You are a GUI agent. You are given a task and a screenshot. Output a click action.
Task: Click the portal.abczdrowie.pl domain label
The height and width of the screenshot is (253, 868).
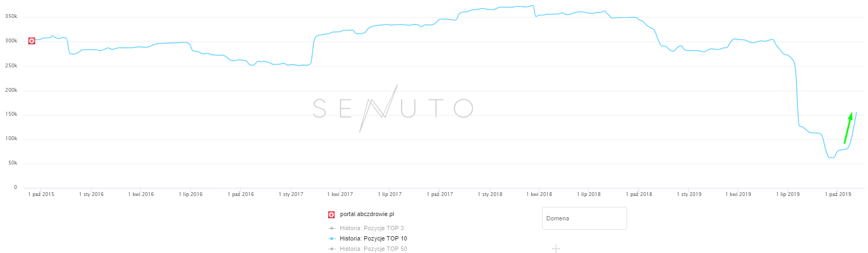(367, 214)
